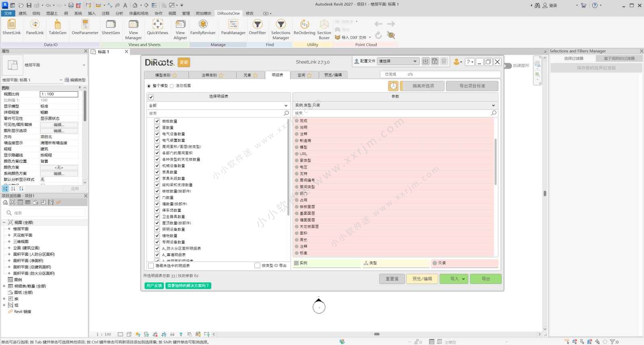Switch to the 模型类别 tab

coord(166,75)
